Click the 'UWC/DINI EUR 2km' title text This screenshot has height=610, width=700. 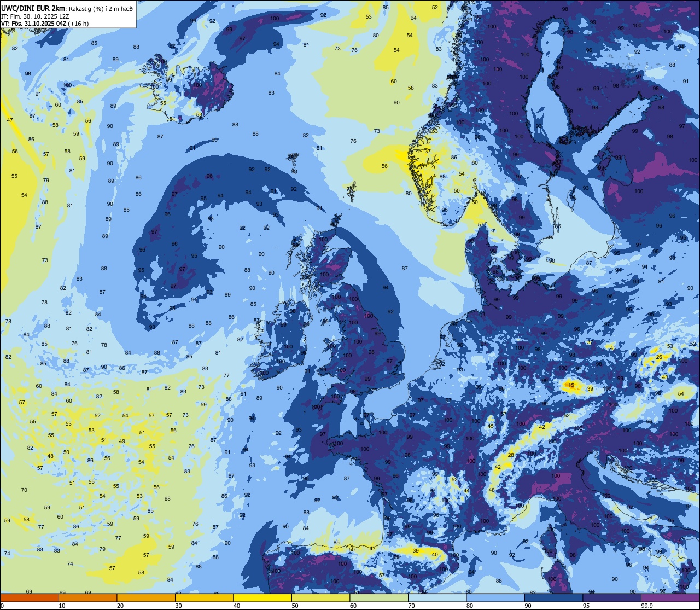(33, 8)
